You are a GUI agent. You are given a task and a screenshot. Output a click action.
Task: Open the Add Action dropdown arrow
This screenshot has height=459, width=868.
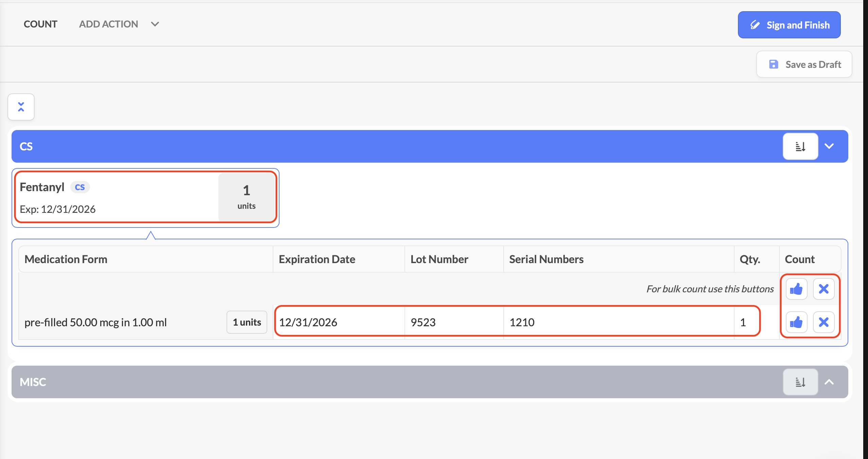(x=155, y=24)
